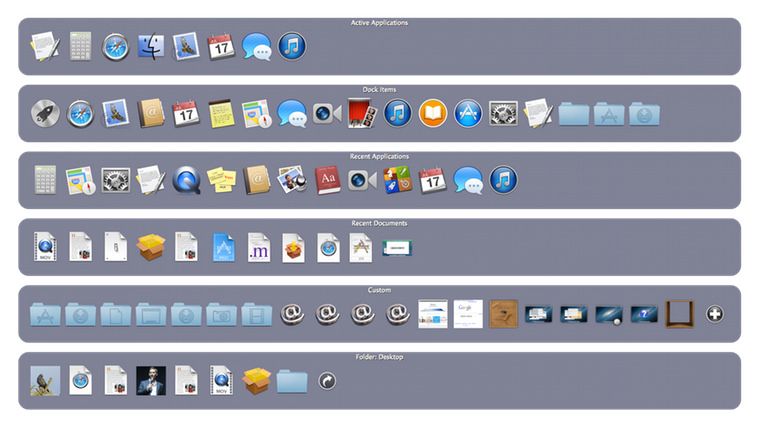Image resolution: width=770 pixels, height=427 pixels.
Task: Click the plus button in Custom row
Action: click(714, 314)
